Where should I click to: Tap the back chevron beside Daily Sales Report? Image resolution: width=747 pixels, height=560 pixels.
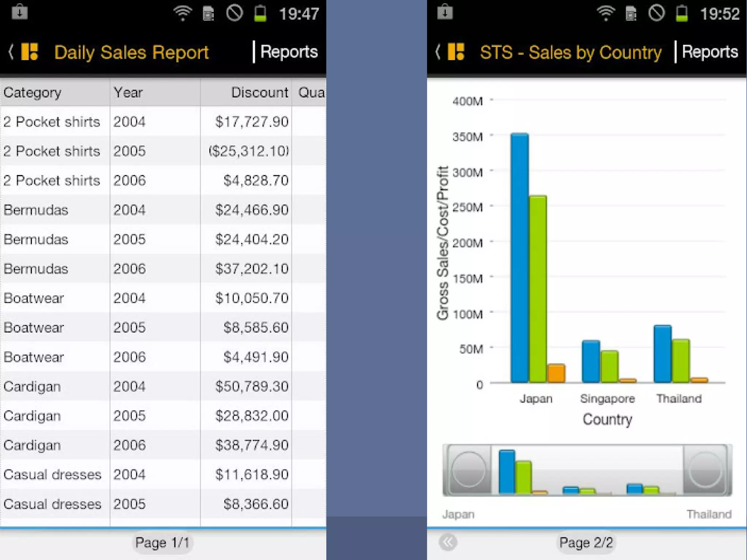pyautogui.click(x=11, y=52)
